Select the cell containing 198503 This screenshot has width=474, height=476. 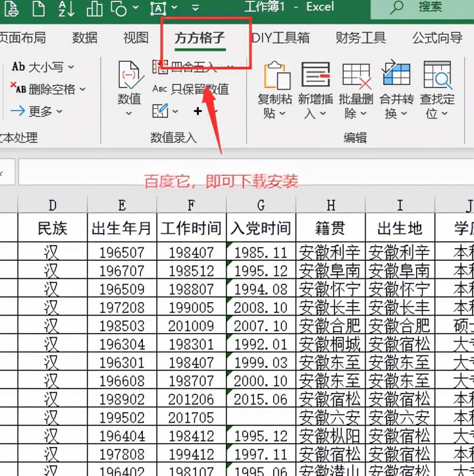(x=122, y=325)
